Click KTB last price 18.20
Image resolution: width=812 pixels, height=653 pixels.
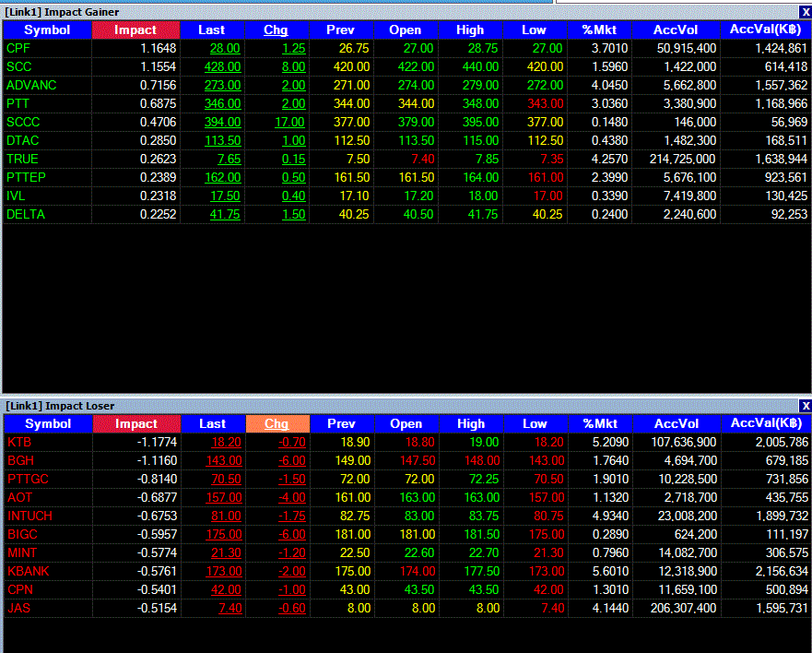[227, 443]
